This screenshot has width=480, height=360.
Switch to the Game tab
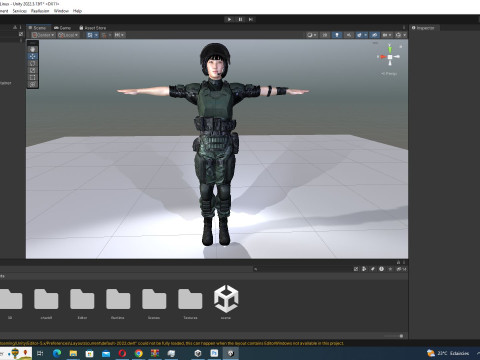pos(63,28)
